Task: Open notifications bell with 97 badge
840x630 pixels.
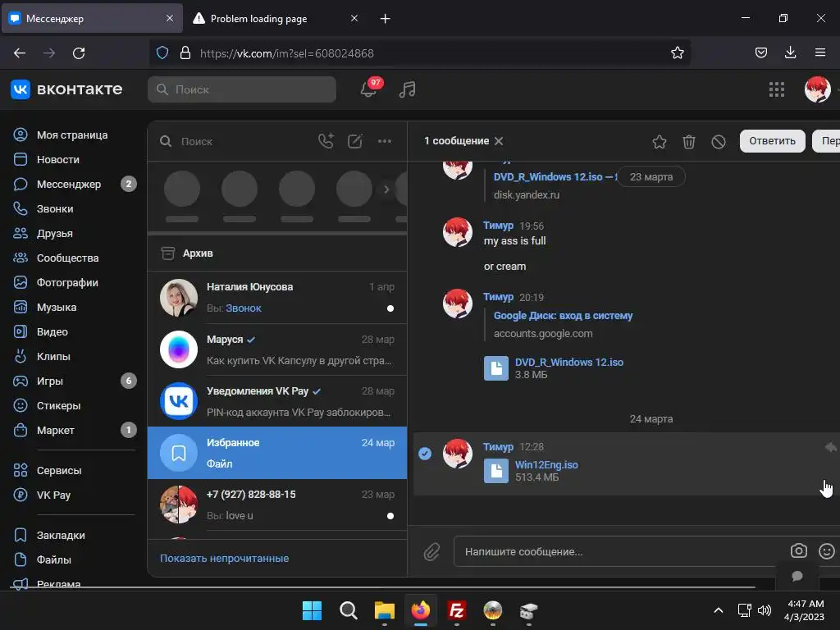Action: 368,89
